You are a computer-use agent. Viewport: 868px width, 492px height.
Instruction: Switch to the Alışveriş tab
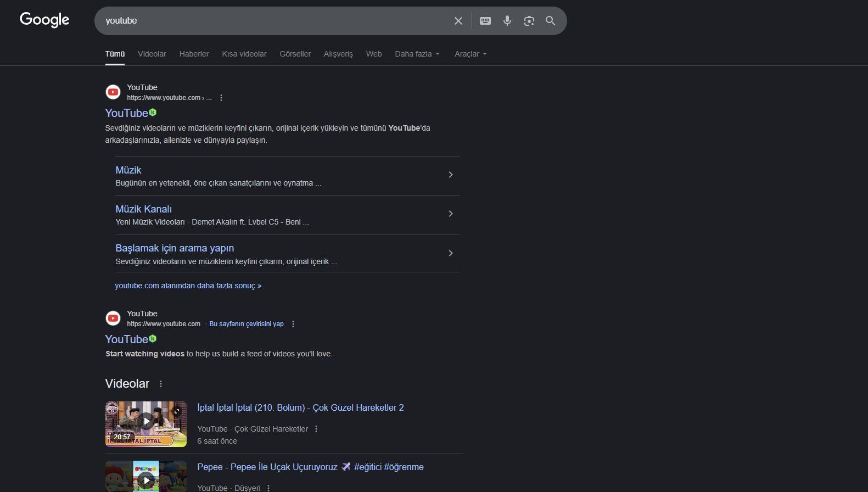click(x=338, y=54)
